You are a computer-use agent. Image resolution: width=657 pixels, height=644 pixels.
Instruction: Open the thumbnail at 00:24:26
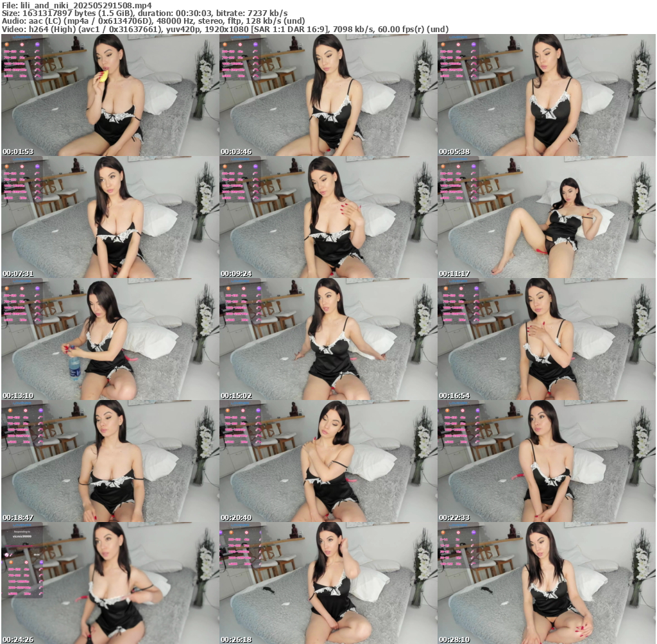point(110,583)
